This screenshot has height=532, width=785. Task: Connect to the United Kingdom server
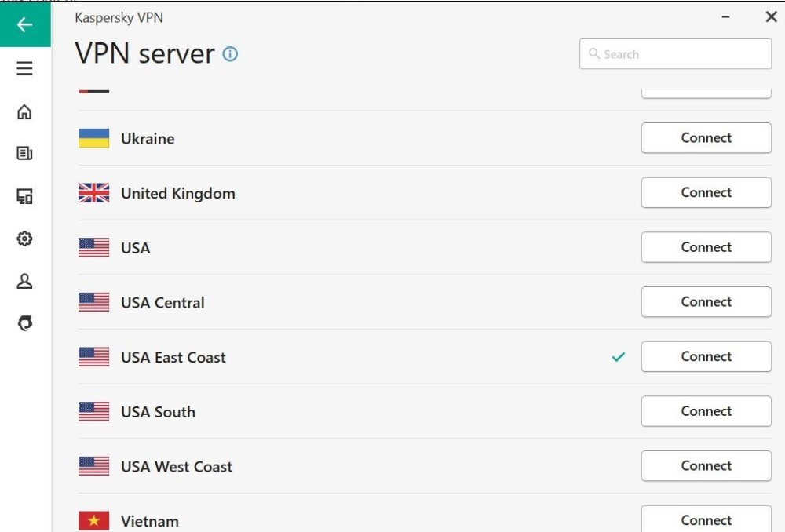[x=705, y=192]
